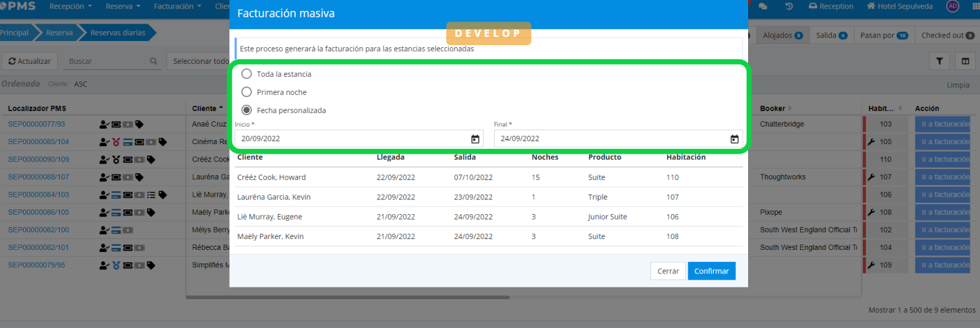This screenshot has width=980, height=328.
Task: Click the Inicio date input field
Action: [x=350, y=139]
